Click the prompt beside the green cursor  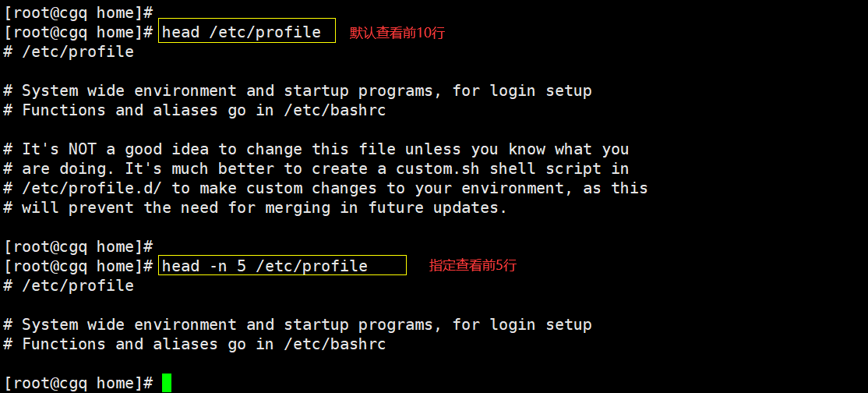point(78,383)
